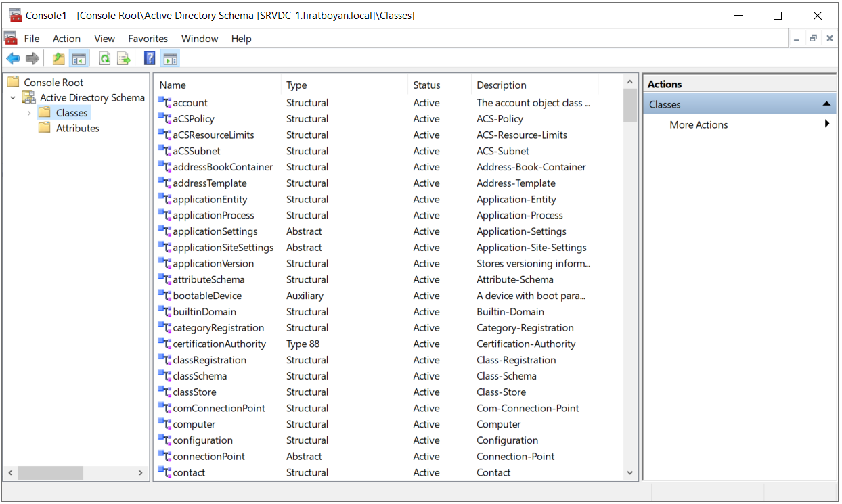Click the classStore class icon
Image resolution: width=842 pixels, height=504 pixels.
(164, 392)
